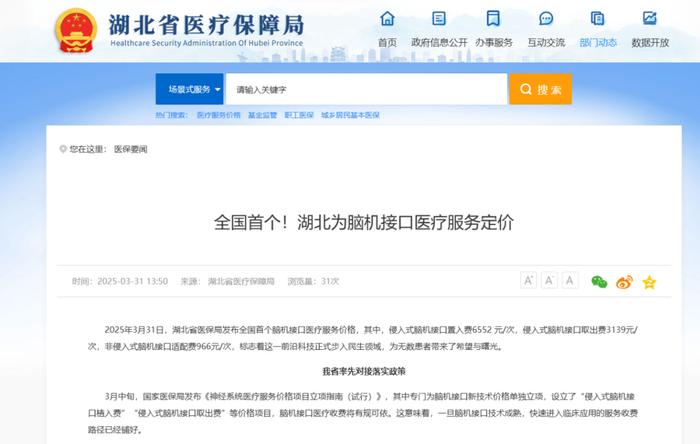Screen dimensions: 700x444
Task: Reset font size with A button
Action: (570, 281)
